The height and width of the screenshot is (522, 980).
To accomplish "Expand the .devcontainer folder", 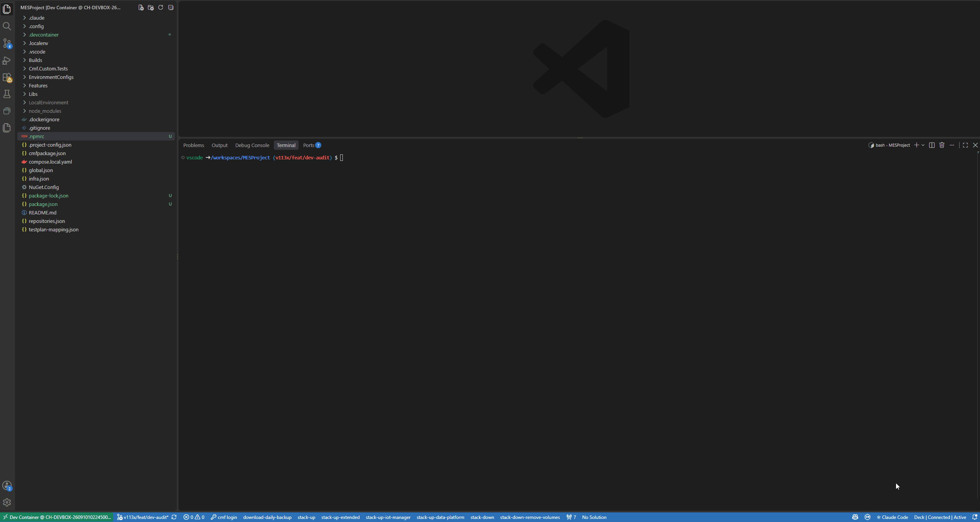I will (96, 35).
